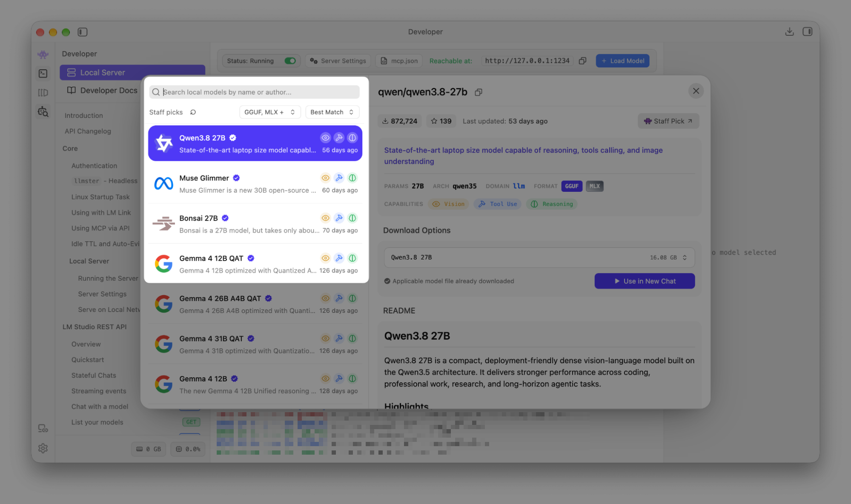Click the Qwen3.8 27B verified badge
The width and height of the screenshot is (851, 504).
pos(233,138)
